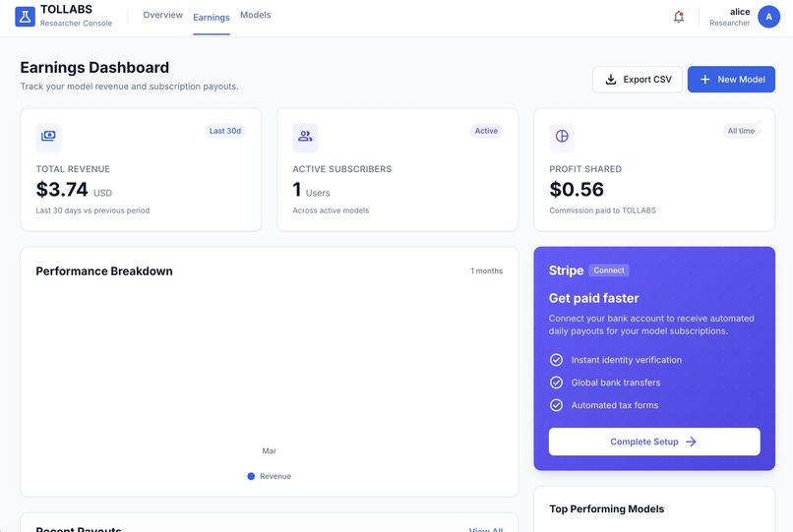Click the Mar axis label in chart

[x=269, y=451]
